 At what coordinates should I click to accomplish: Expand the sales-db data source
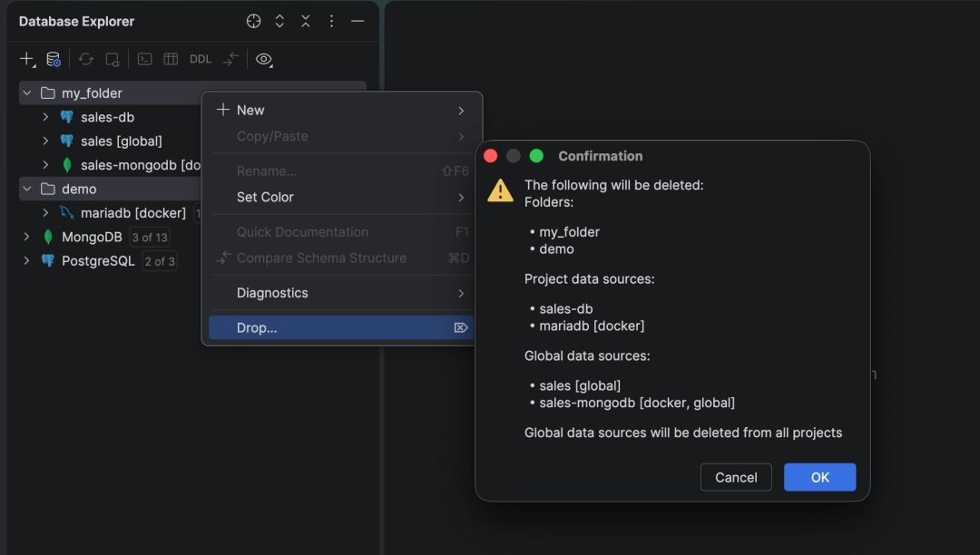(x=45, y=117)
